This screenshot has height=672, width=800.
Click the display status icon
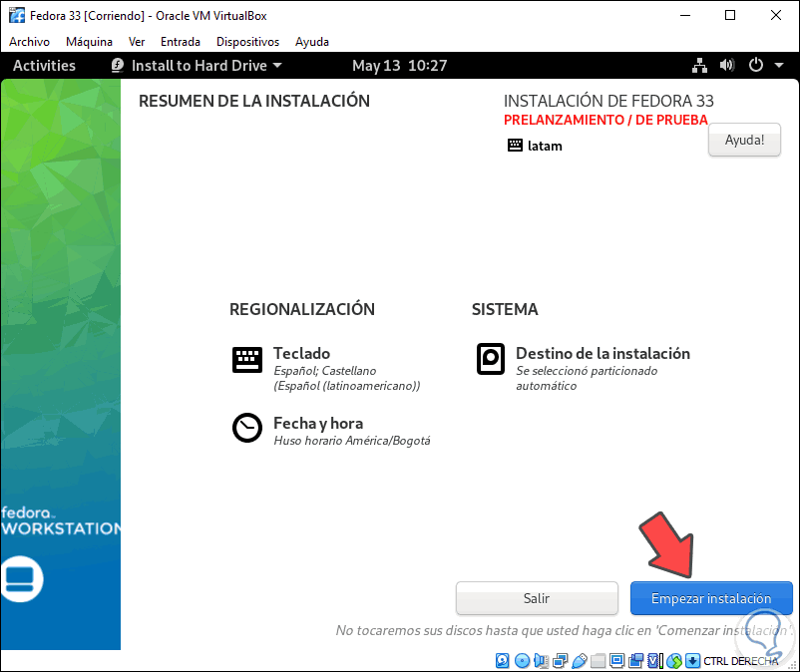pos(616,661)
